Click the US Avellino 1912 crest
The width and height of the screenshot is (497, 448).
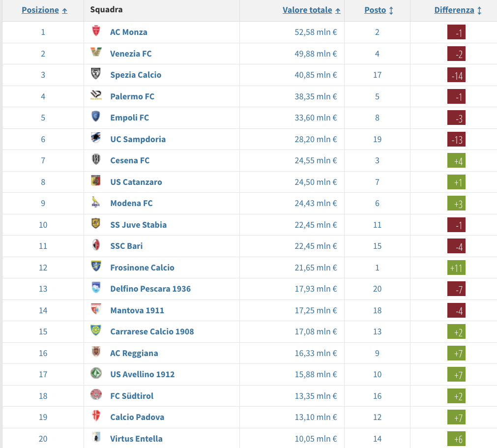(96, 374)
